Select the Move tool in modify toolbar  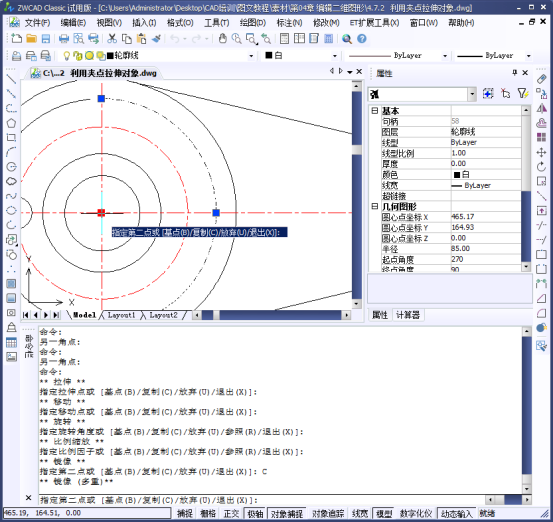(541, 152)
